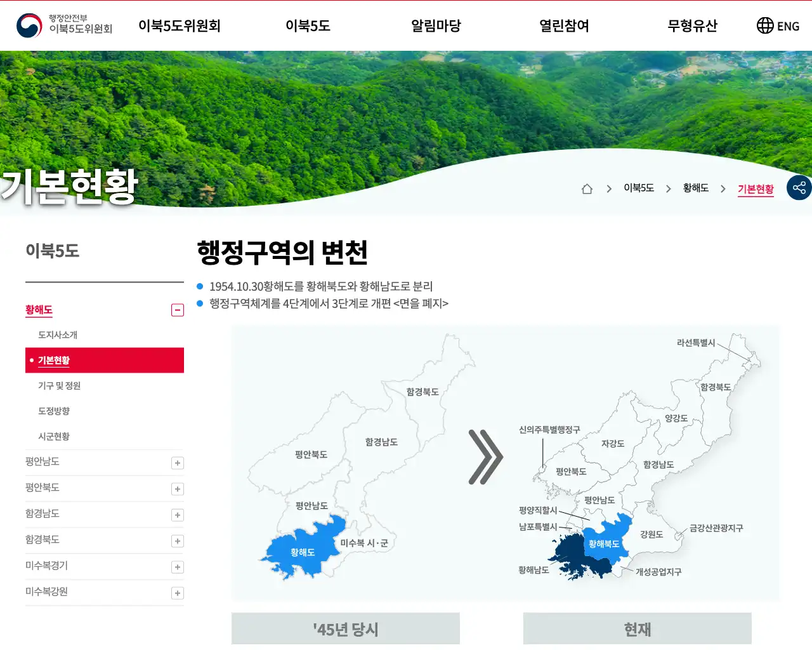Click the 미수복 시·군 label on 1945 map
This screenshot has width=812, height=650.
pos(364,543)
